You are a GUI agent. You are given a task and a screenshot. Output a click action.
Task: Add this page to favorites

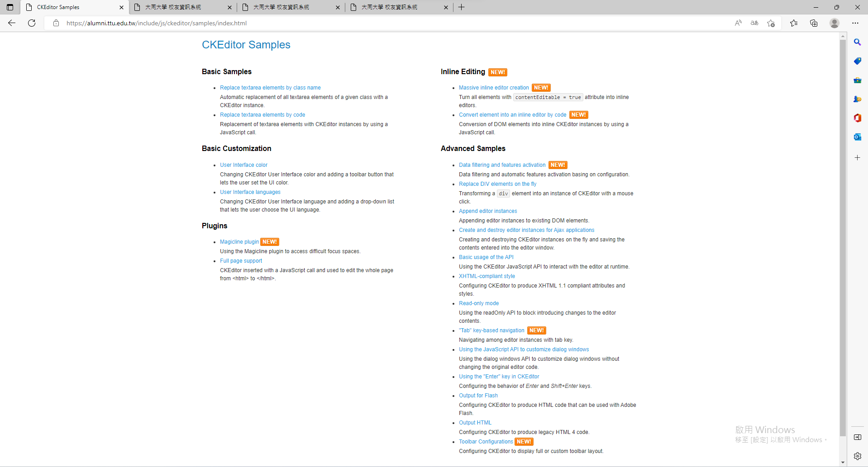point(771,23)
